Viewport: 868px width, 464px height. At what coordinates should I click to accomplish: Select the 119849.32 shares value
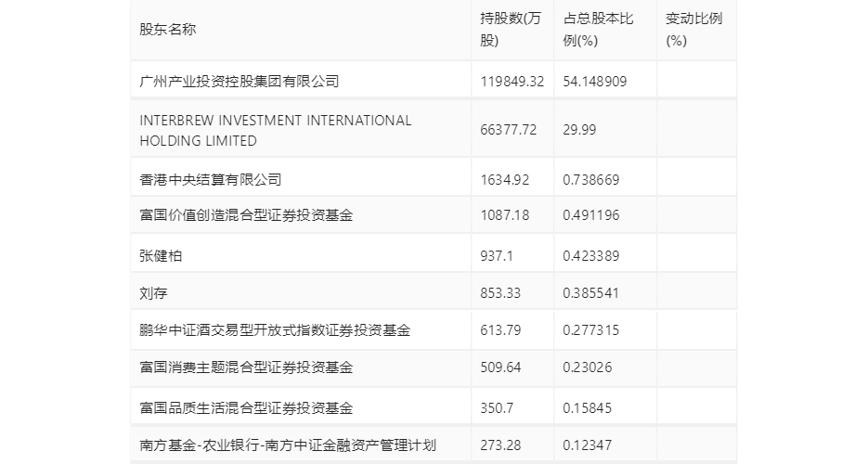pyautogui.click(x=512, y=82)
